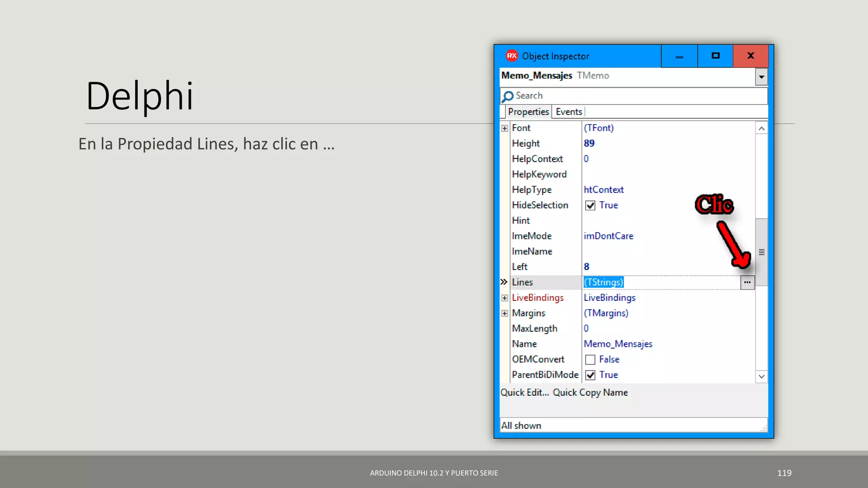Expand the LiveBindings property
Screen dimensions: 868x488
tap(504, 298)
